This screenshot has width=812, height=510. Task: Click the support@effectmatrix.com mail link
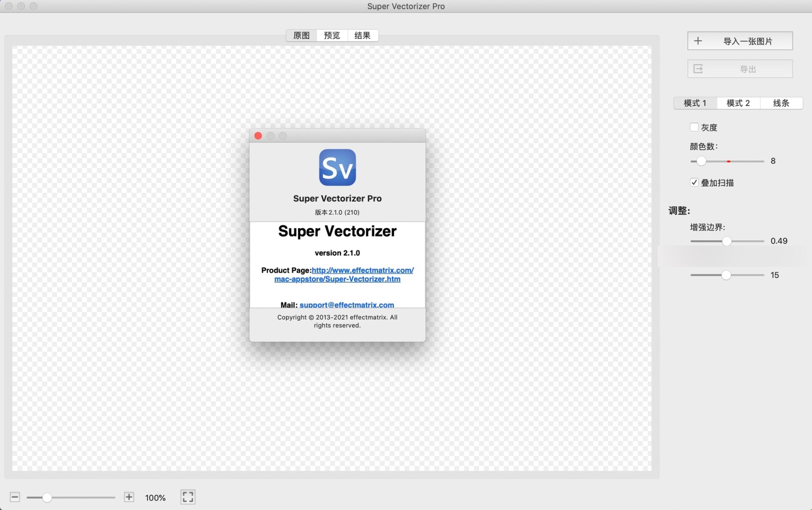(347, 305)
